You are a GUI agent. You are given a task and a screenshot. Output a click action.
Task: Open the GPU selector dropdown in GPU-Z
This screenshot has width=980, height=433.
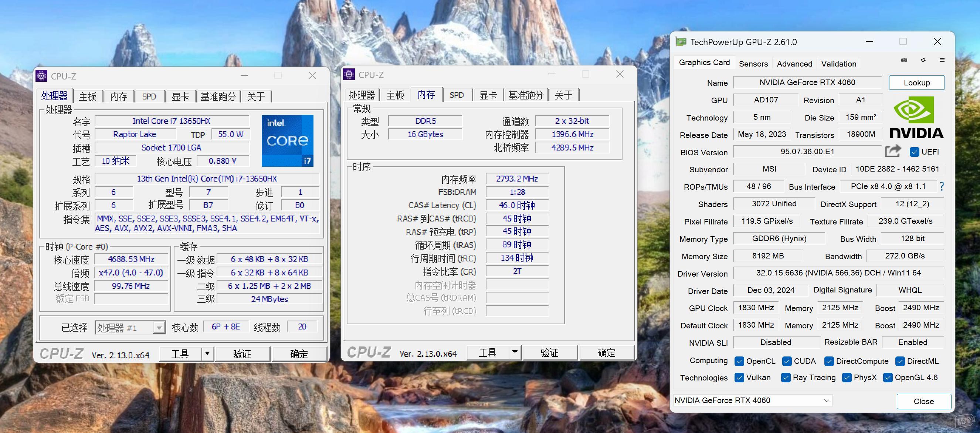pos(753,400)
